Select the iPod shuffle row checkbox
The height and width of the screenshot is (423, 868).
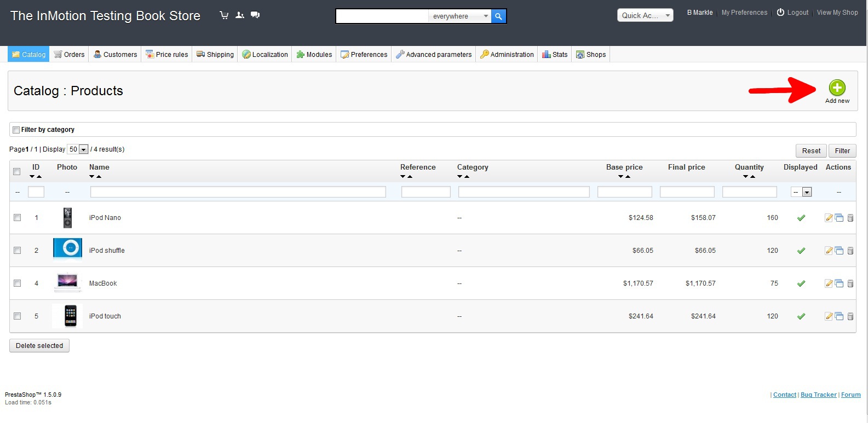[17, 251]
